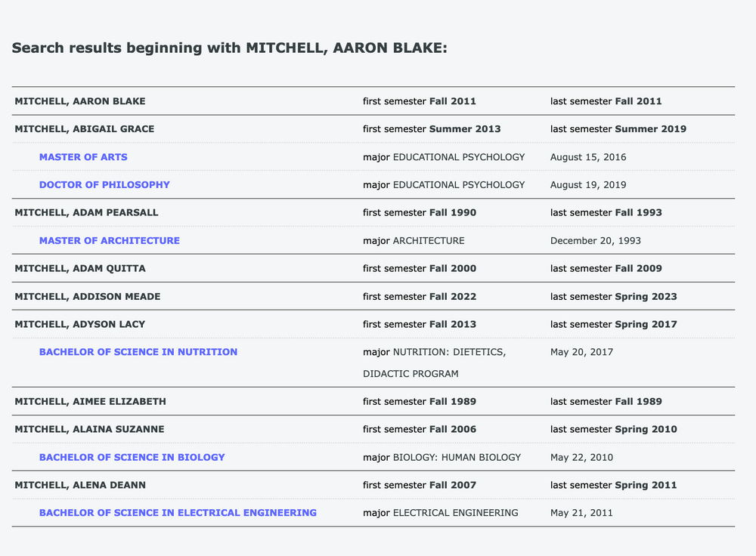Click the MITCHELL, ALAINA SUZANNE name
This screenshot has height=556, width=756.
(90, 430)
